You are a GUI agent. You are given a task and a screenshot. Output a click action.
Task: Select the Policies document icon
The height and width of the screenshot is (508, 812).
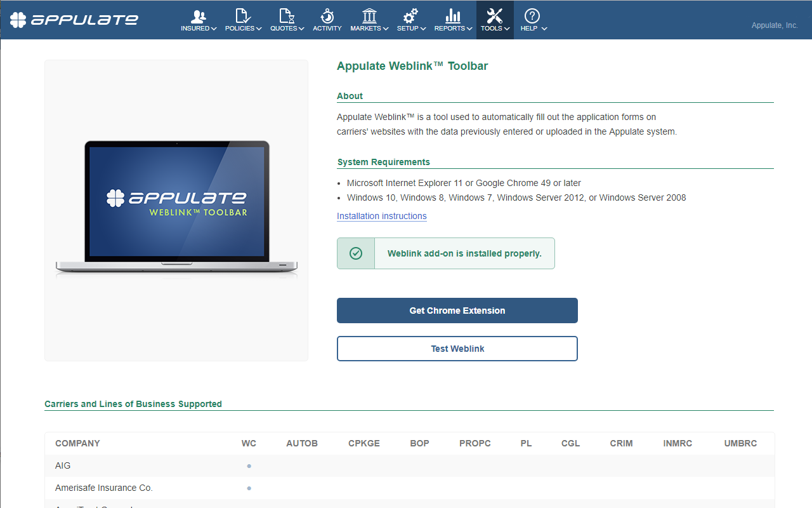tap(242, 15)
